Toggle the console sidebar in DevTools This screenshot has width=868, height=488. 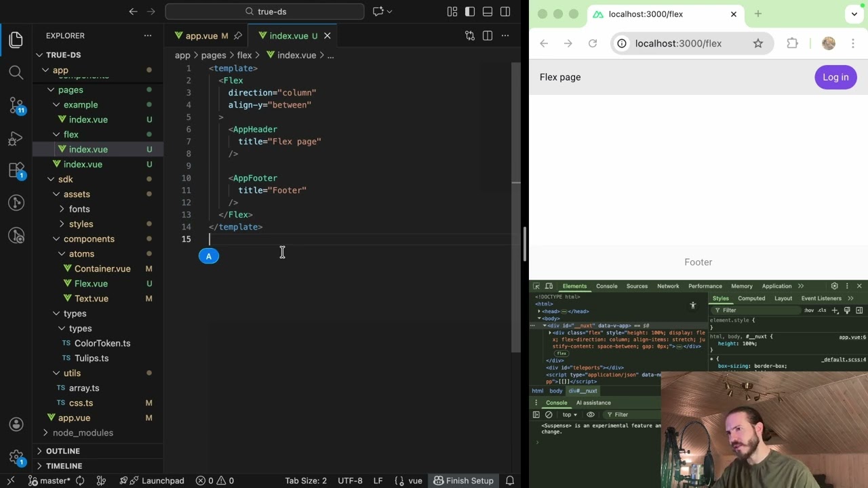tap(536, 415)
